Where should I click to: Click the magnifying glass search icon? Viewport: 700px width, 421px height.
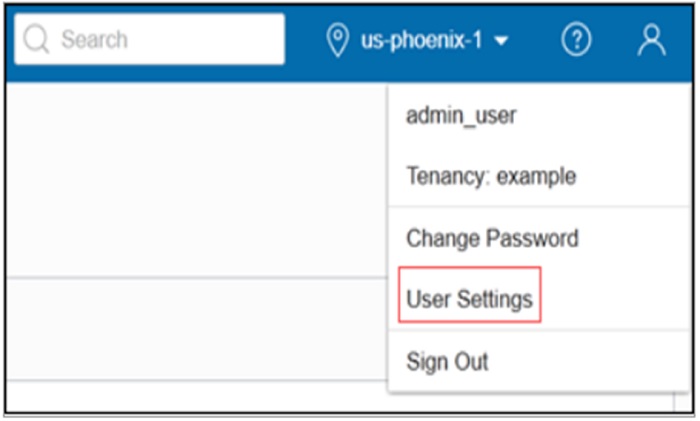(x=36, y=40)
